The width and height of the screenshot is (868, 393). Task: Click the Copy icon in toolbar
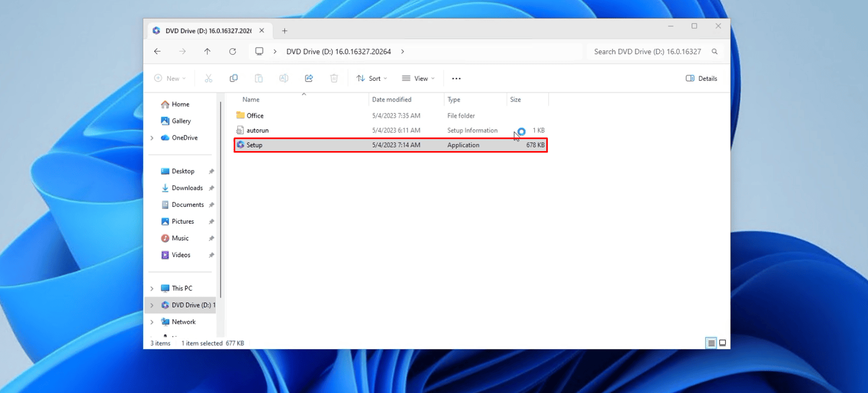click(234, 79)
